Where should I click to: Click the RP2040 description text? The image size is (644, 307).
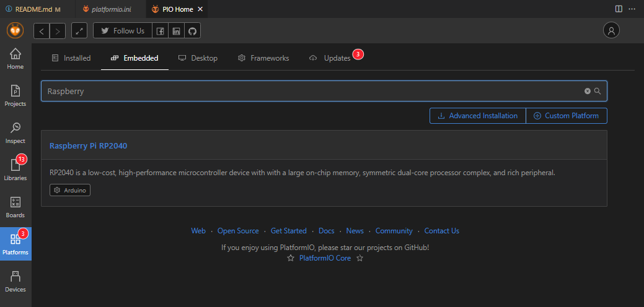click(302, 173)
